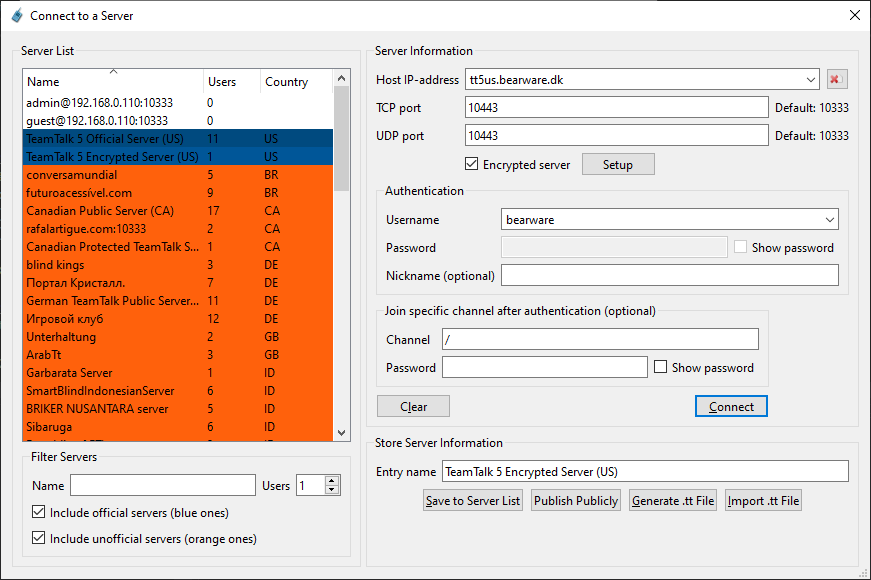Click the scroll-down arrow of server list
The height and width of the screenshot is (580, 871).
342,433
